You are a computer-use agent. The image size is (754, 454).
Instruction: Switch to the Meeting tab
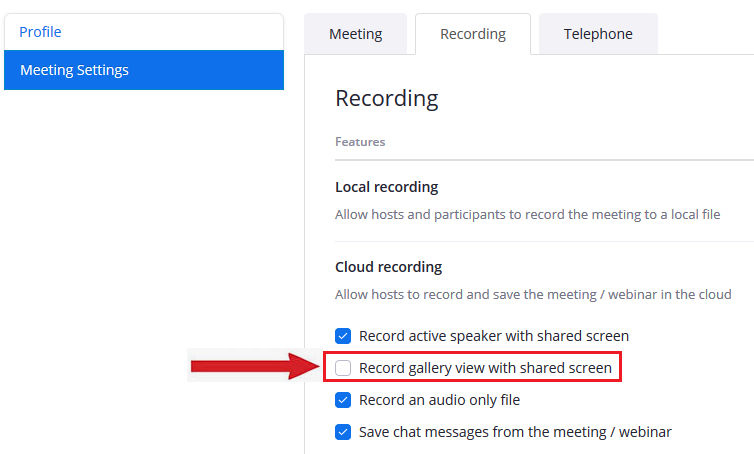pyautogui.click(x=355, y=34)
